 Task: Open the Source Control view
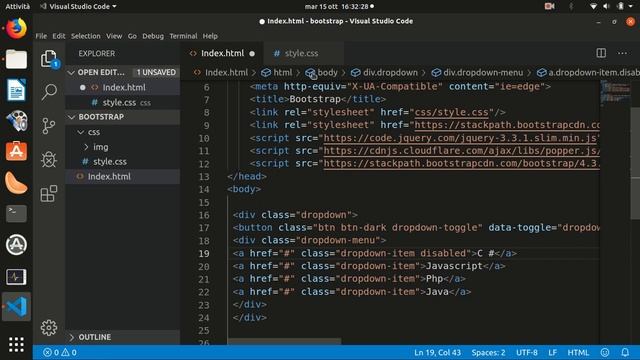49,126
